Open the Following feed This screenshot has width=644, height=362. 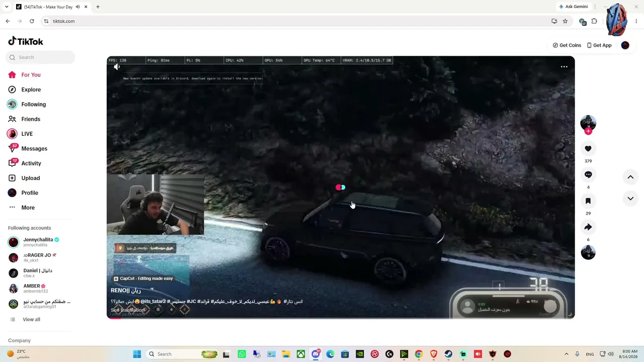tap(27, 105)
